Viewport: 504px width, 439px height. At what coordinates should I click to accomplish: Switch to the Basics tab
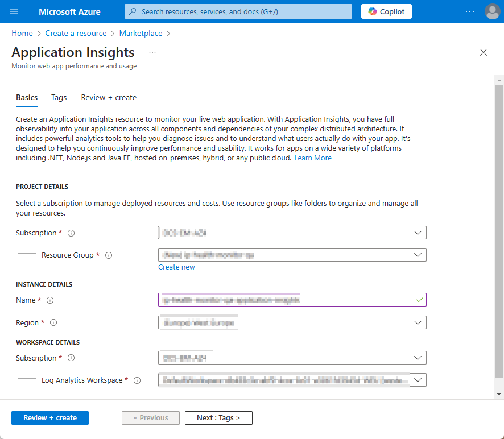tap(27, 97)
